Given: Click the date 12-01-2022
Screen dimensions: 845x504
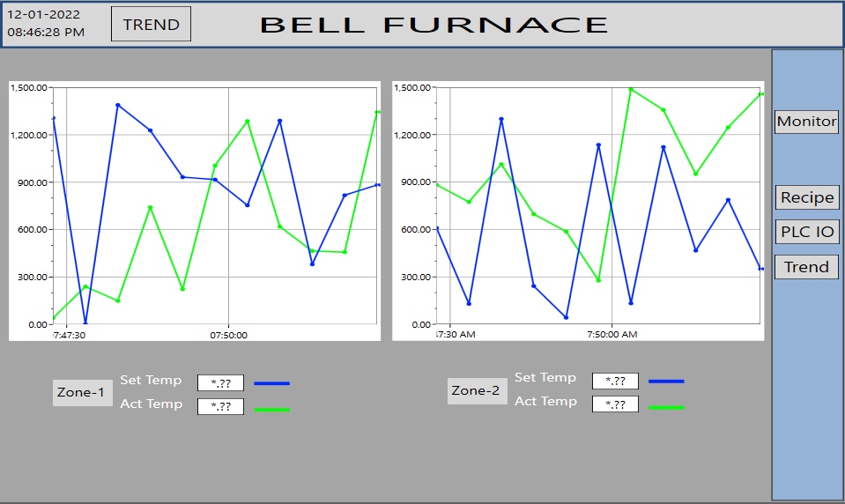Looking at the screenshot, I should [x=43, y=15].
